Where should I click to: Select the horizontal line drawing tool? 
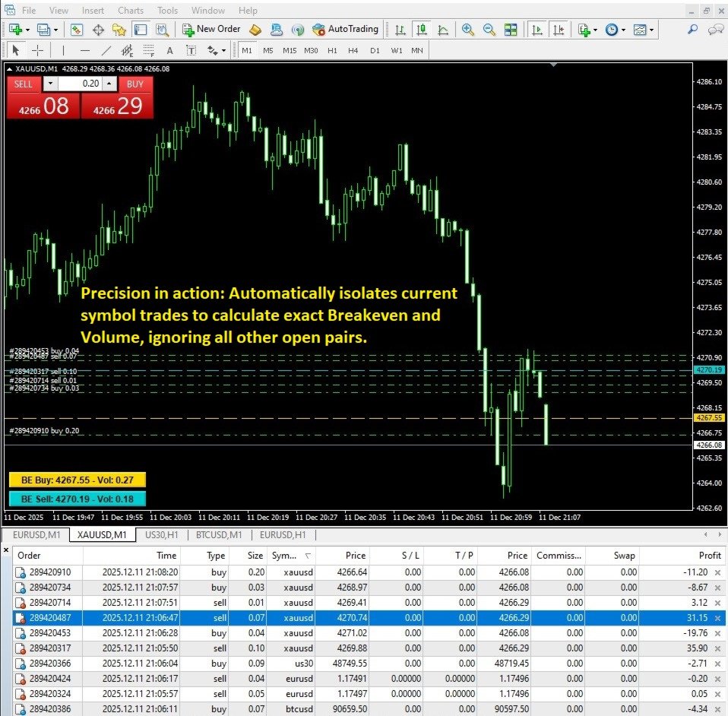coord(84,50)
